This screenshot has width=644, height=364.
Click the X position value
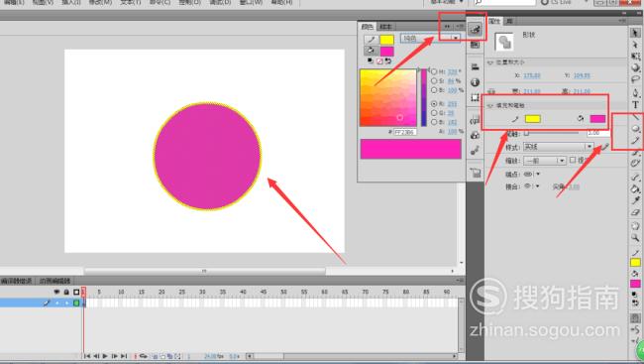532,75
